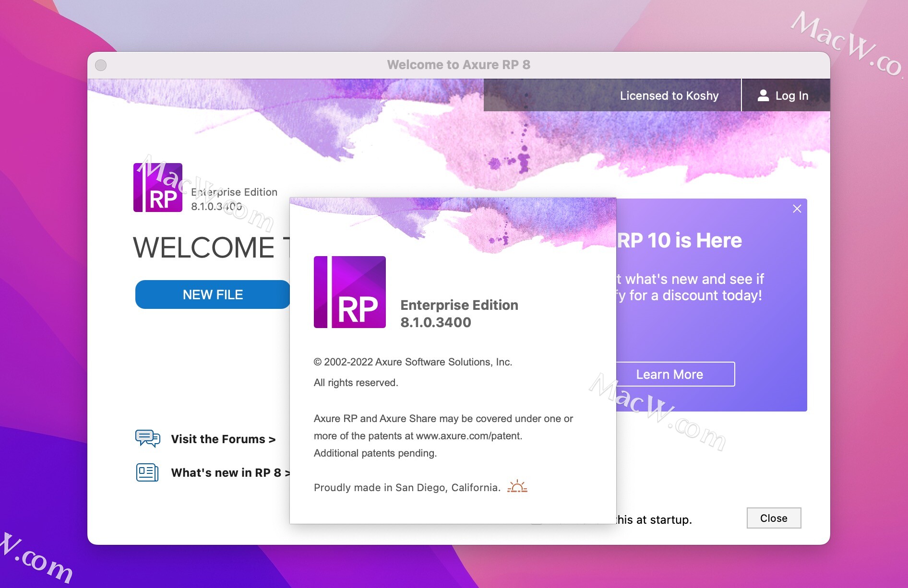Open the Log In button
Screen dimensions: 908x588
(786, 95)
